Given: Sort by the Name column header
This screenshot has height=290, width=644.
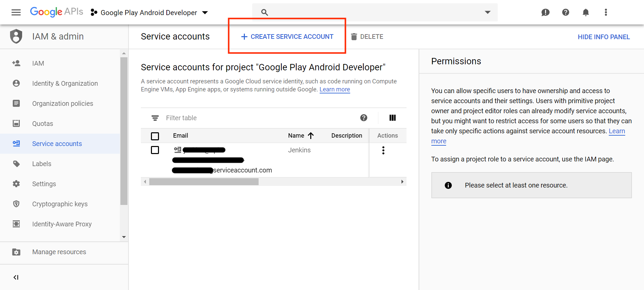Looking at the screenshot, I should pos(301,136).
